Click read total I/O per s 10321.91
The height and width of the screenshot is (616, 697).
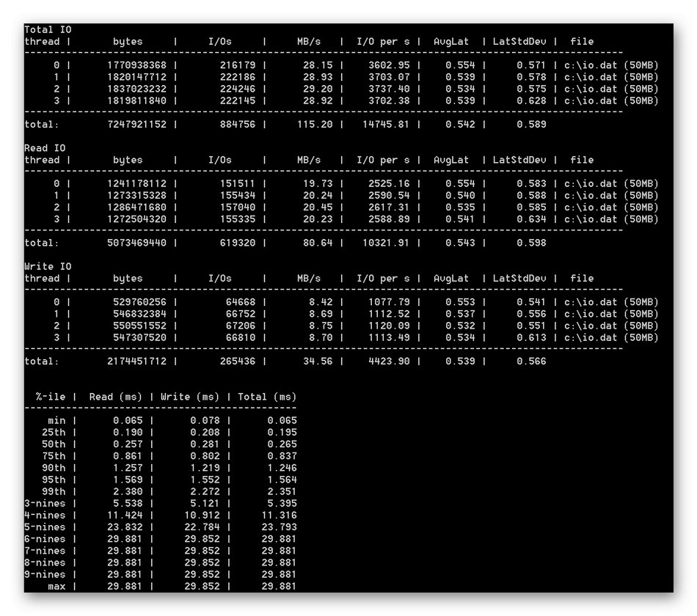tap(386, 243)
